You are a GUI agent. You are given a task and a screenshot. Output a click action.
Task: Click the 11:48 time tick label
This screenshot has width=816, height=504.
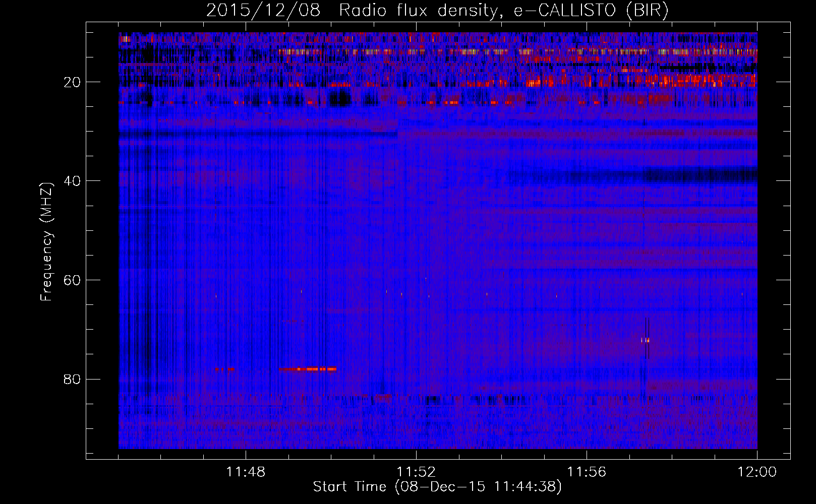[246, 472]
